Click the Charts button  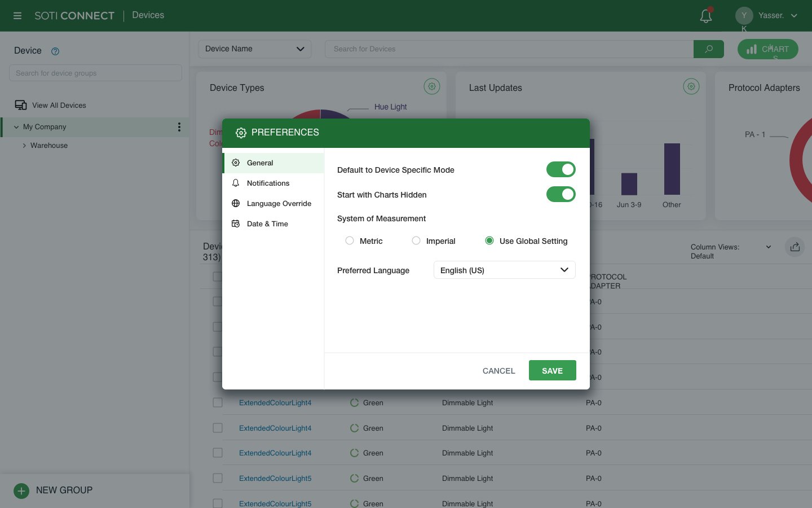point(768,49)
